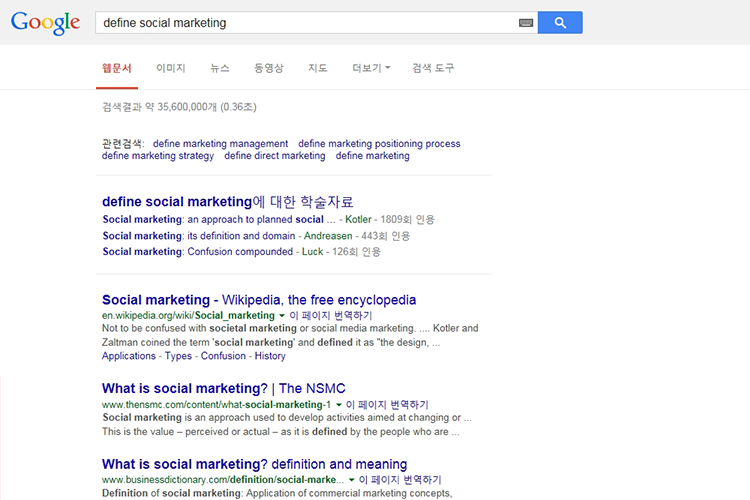
Task: Click related search 'define marketing strategy'
Action: (x=158, y=156)
